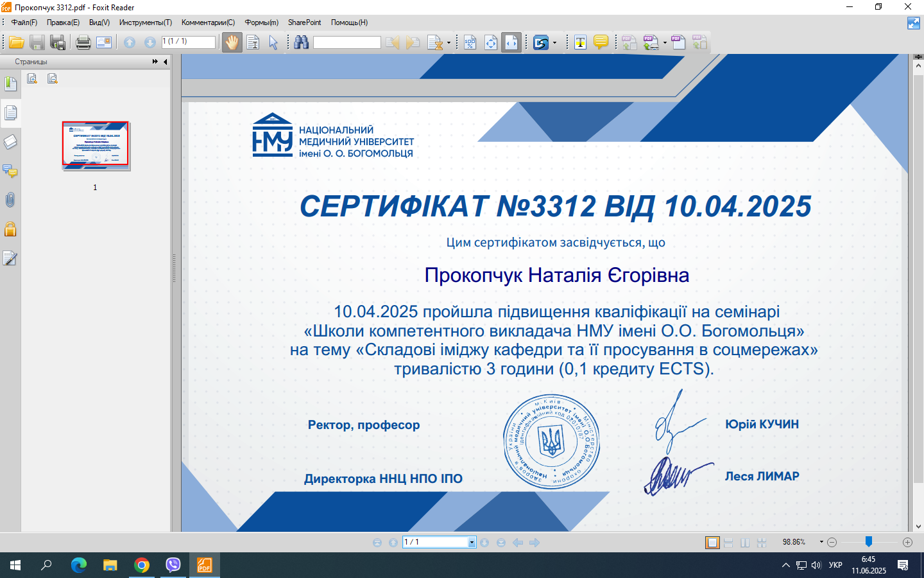Choose the Select Text tool
The image size is (924, 578).
click(x=253, y=43)
